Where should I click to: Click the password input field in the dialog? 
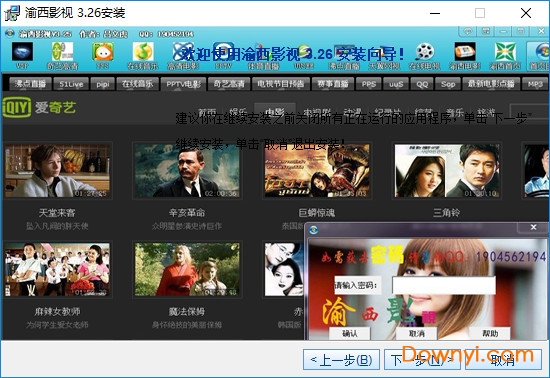(x=444, y=285)
